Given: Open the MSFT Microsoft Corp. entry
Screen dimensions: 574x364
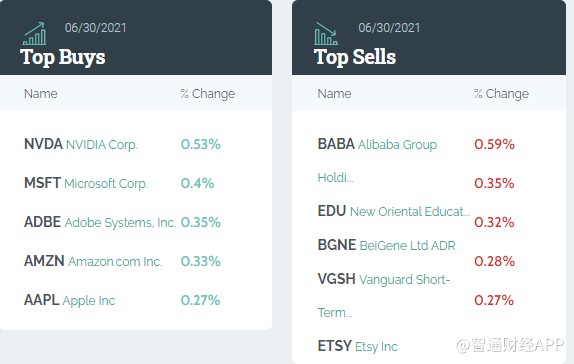Looking at the screenshot, I should click(86, 183).
